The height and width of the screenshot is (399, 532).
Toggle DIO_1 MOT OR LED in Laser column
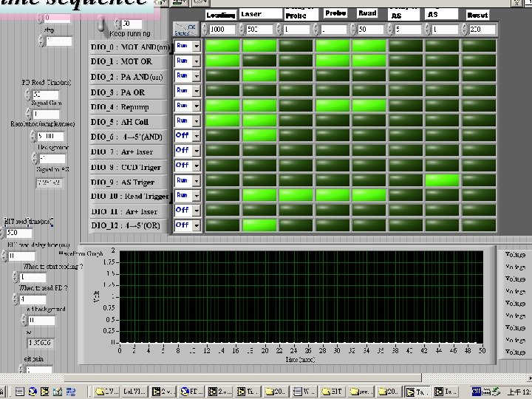(x=259, y=61)
